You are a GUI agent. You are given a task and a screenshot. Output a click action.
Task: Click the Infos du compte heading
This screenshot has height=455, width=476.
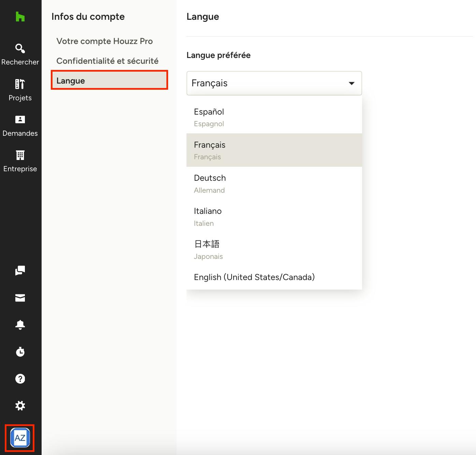click(x=88, y=17)
